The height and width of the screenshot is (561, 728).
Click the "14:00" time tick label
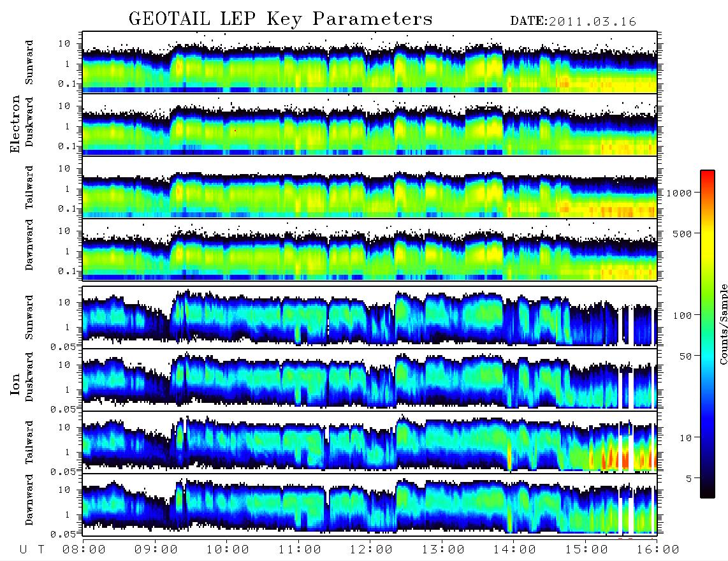tap(514, 550)
